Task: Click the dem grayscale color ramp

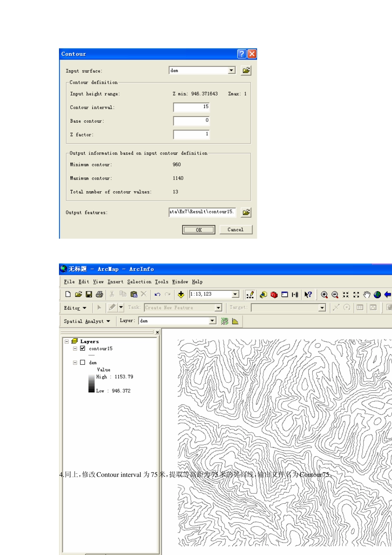Action: [x=91, y=384]
